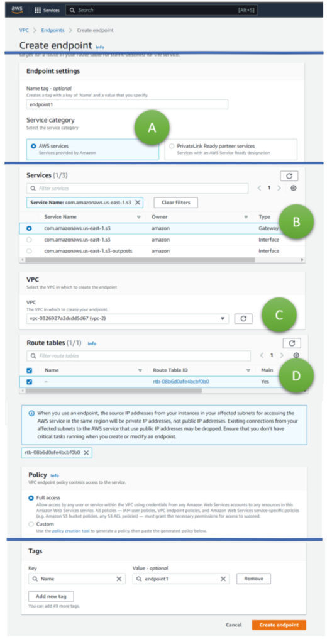Open Info link beside Route tables
Viewport: 332px width, 644px height.
(x=92, y=343)
